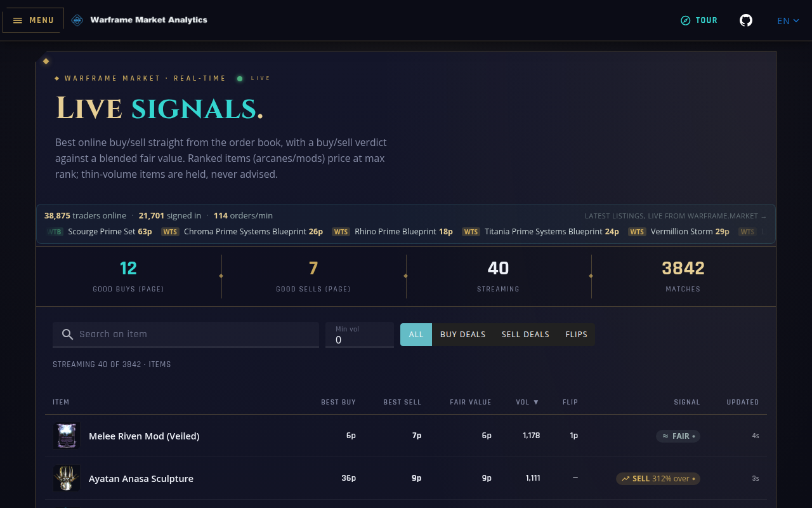Open the Warframe Market Analytics home title

148,20
